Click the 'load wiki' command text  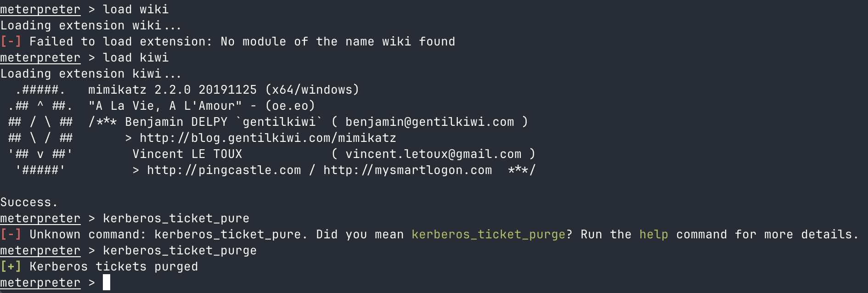coord(135,9)
